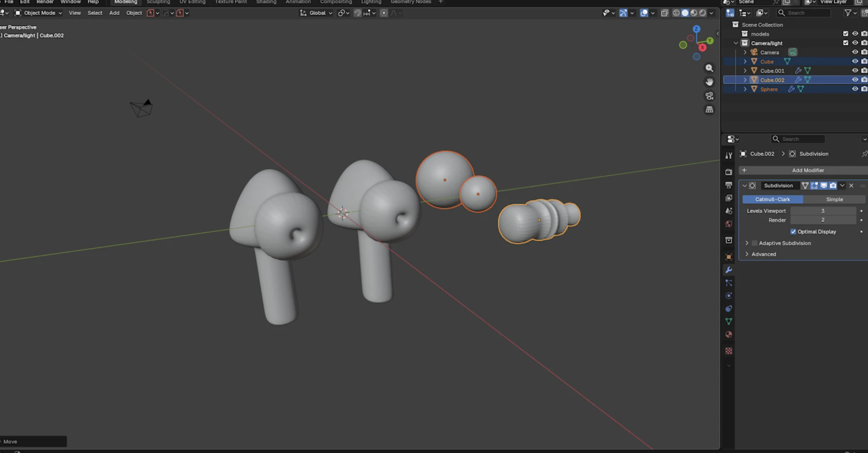Open the Physics properties tab
Image resolution: width=868 pixels, height=453 pixels.
click(x=729, y=295)
